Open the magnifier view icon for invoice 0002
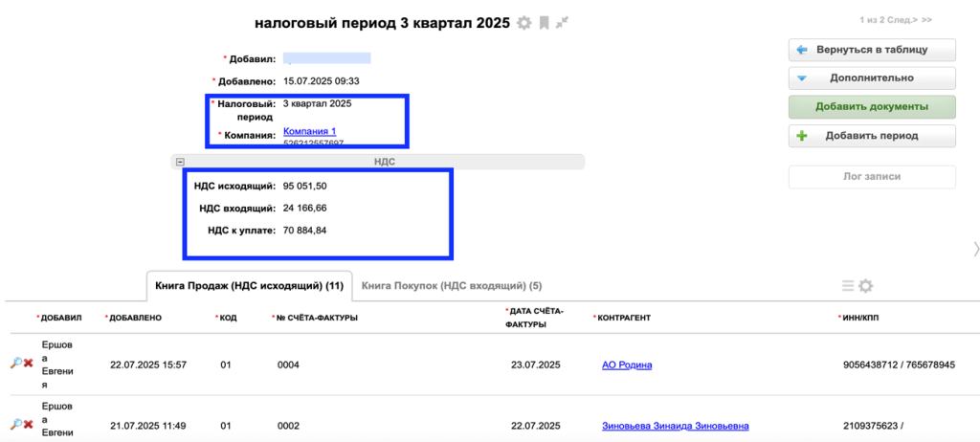The image size is (980, 442). (15, 425)
